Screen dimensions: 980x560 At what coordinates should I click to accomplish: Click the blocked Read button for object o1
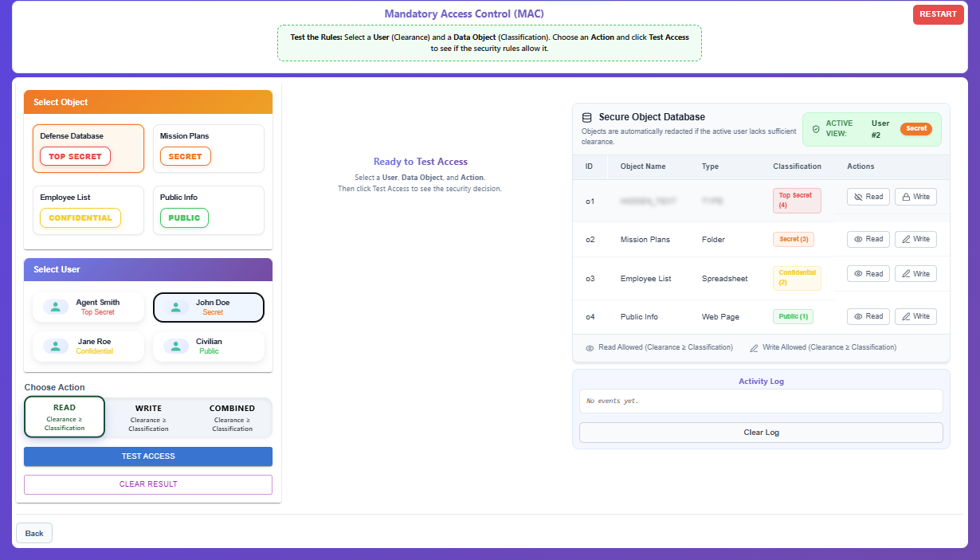pos(868,197)
